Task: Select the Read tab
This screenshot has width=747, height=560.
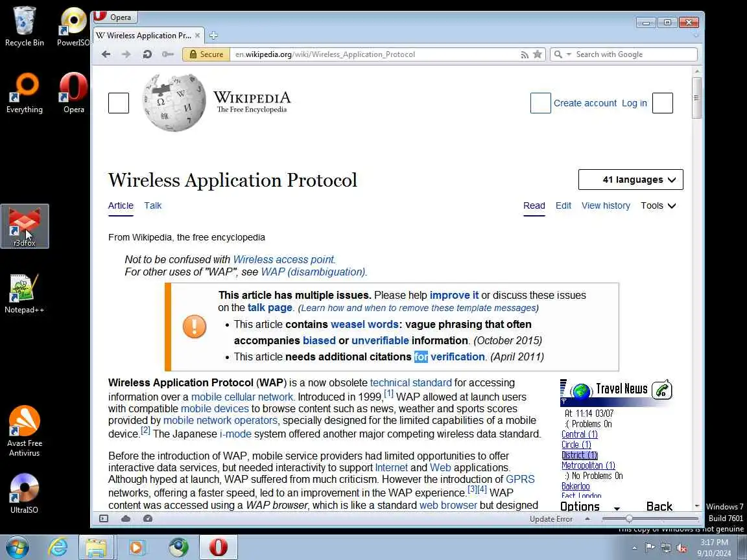Action: pos(534,205)
